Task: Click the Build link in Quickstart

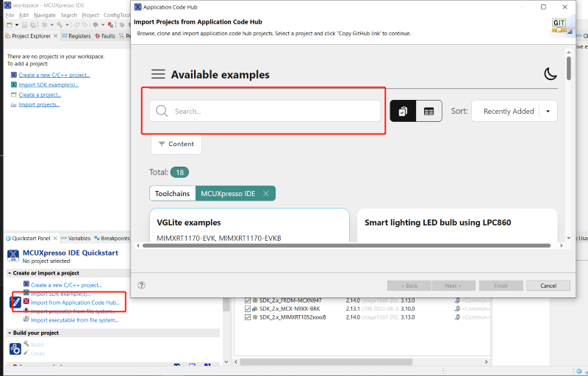Action: (x=37, y=344)
